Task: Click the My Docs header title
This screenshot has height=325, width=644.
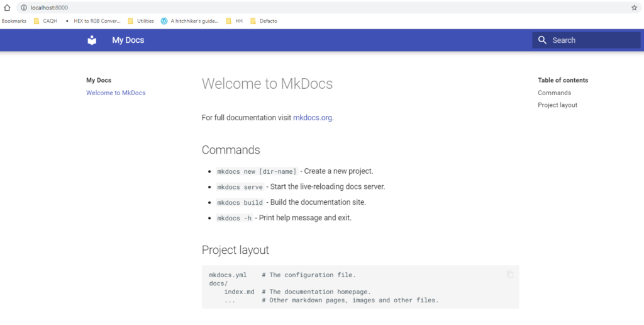Action: 128,40
